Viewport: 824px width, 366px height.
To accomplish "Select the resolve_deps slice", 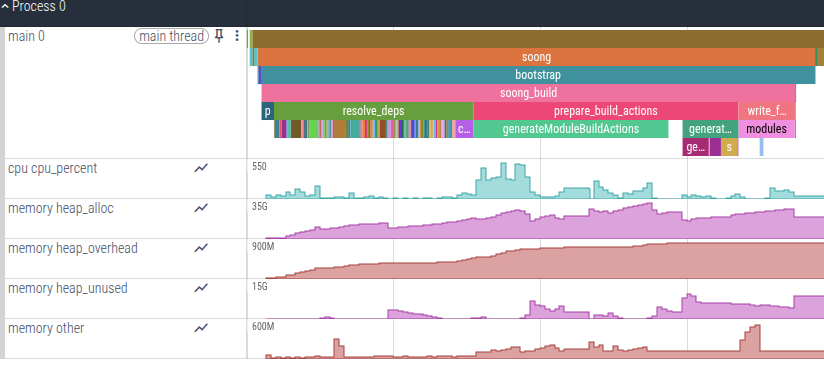I will (x=374, y=111).
